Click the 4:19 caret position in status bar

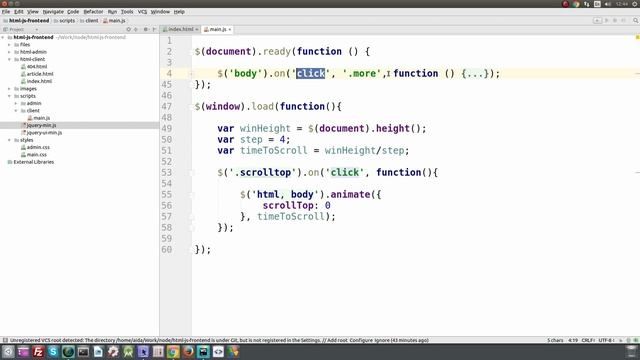tap(573, 340)
